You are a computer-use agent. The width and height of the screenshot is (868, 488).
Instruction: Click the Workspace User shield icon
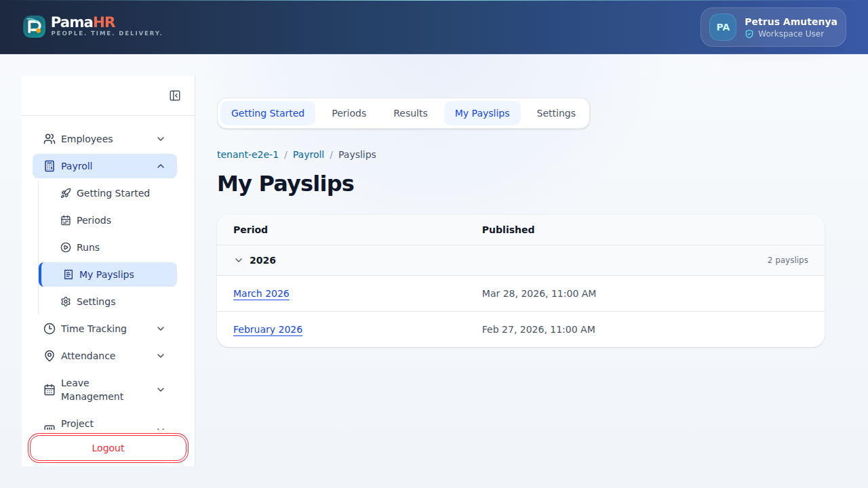(749, 34)
